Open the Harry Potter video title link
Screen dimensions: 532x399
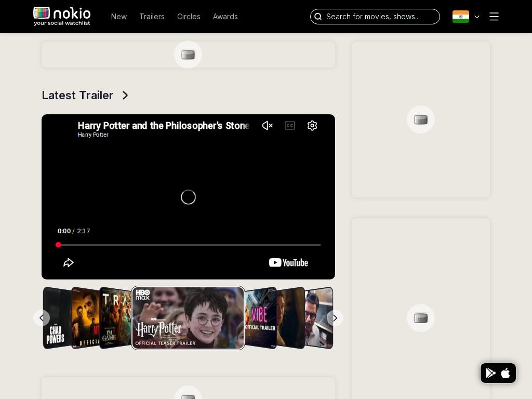coord(164,126)
